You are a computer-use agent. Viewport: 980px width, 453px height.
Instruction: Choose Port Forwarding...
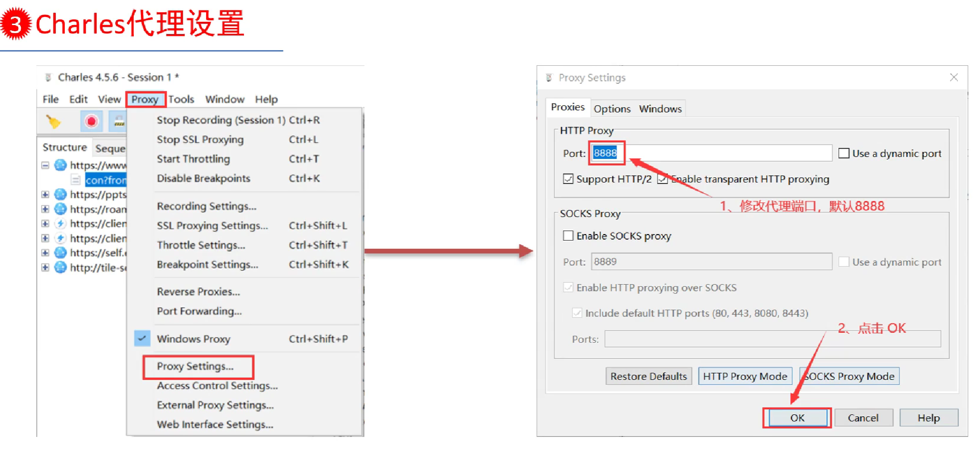245,311
